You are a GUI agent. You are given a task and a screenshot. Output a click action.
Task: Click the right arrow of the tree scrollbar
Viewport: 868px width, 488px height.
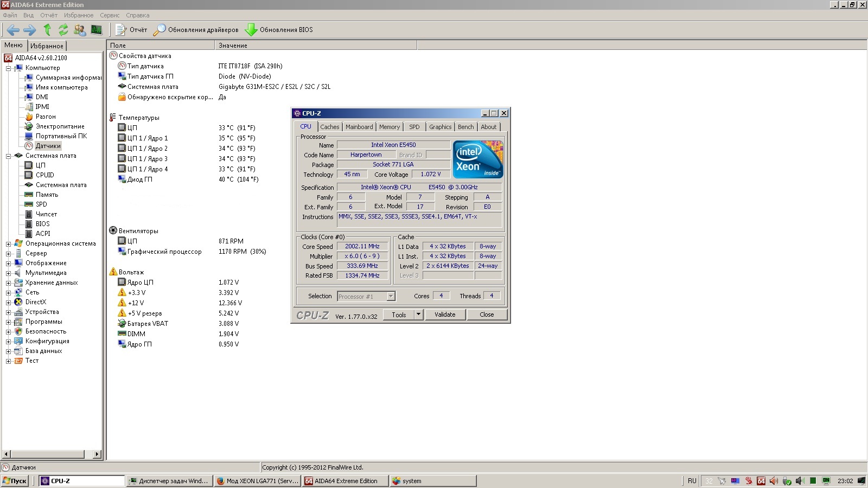pyautogui.click(x=97, y=454)
